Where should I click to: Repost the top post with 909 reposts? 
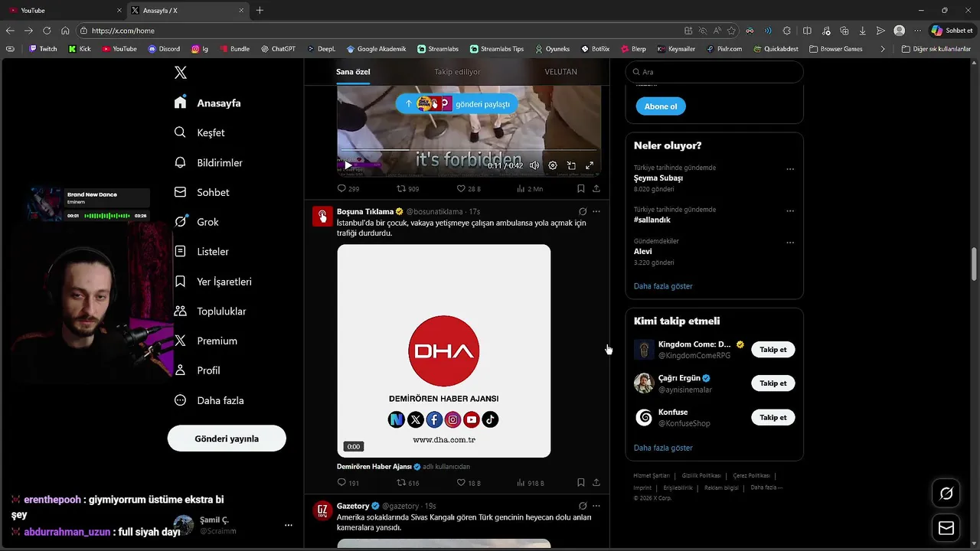coord(407,188)
